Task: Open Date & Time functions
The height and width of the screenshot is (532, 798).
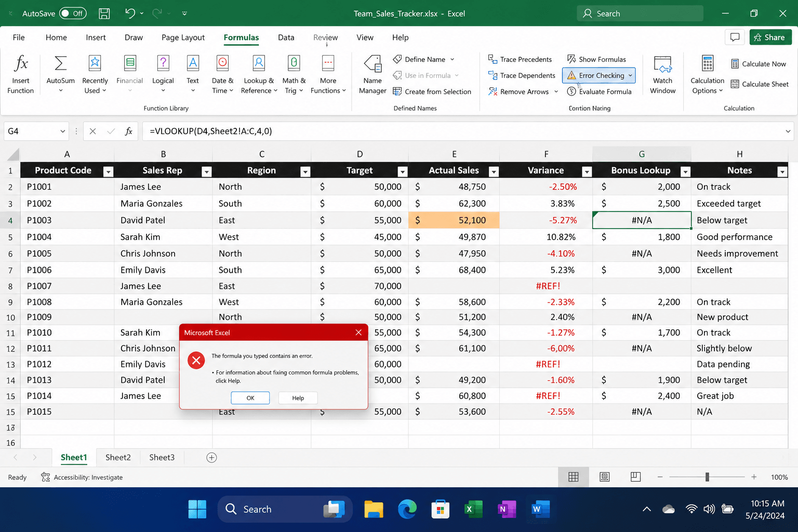Action: pyautogui.click(x=222, y=74)
